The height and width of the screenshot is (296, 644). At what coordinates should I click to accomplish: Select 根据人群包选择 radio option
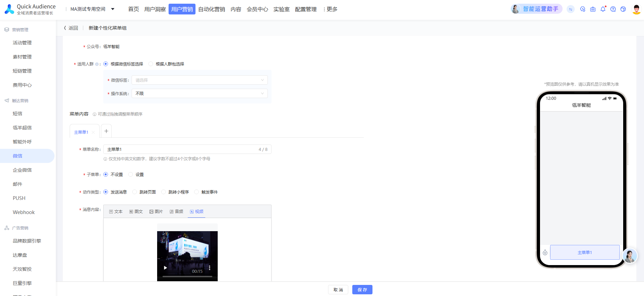click(x=151, y=64)
